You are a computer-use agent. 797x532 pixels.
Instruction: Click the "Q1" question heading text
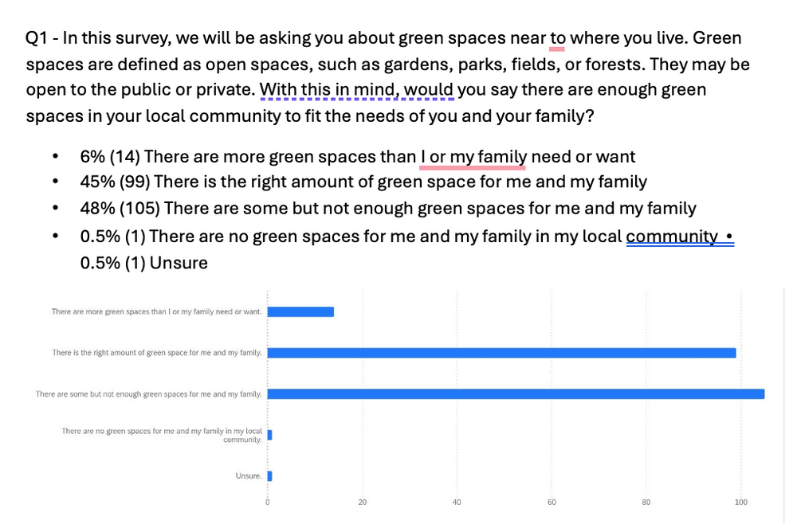coord(36,38)
